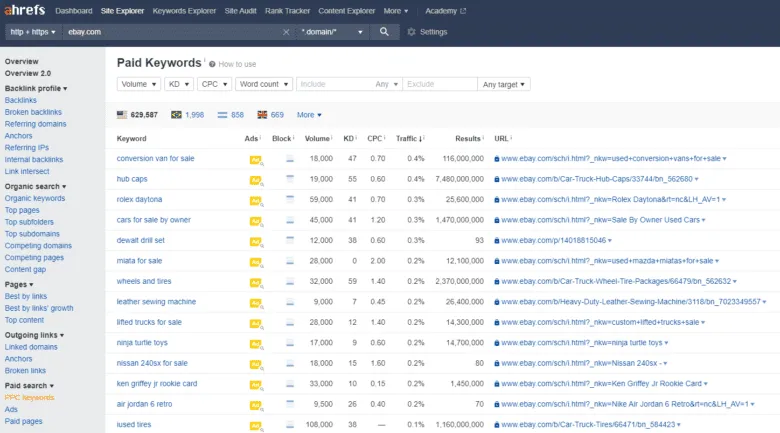The width and height of the screenshot is (780, 433).
Task: Open the Link intersect sidebar link
Action: (27, 172)
